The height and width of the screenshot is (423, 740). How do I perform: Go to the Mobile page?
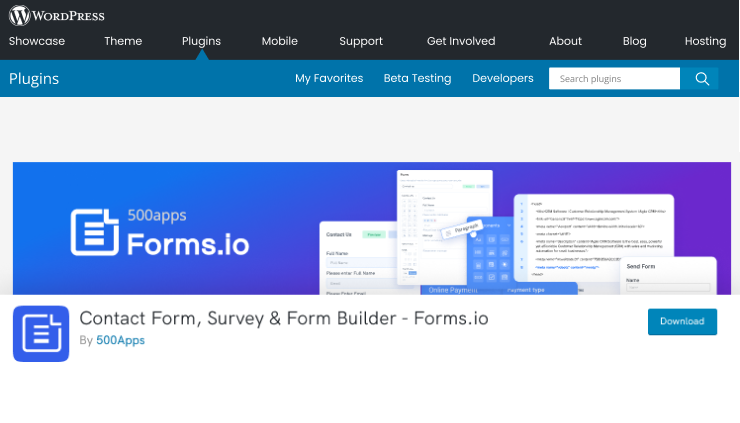coord(279,41)
